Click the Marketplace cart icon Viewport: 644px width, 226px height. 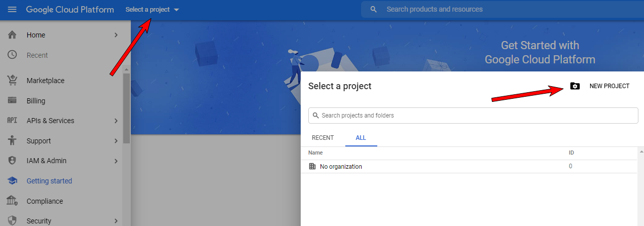pyautogui.click(x=13, y=81)
